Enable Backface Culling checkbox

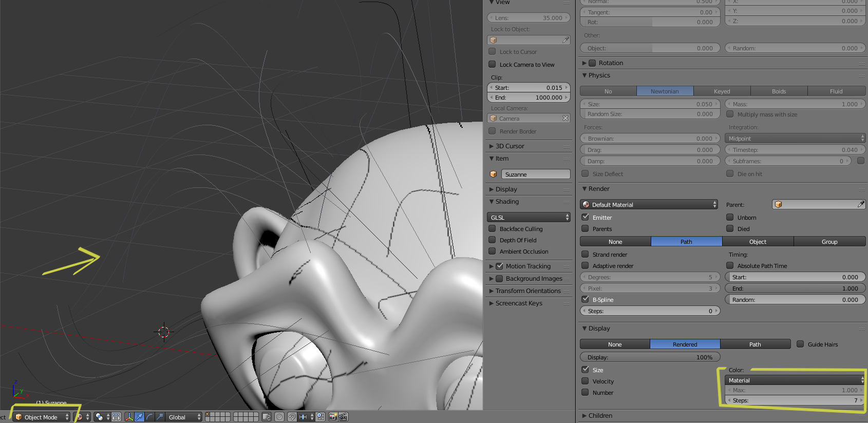492,228
